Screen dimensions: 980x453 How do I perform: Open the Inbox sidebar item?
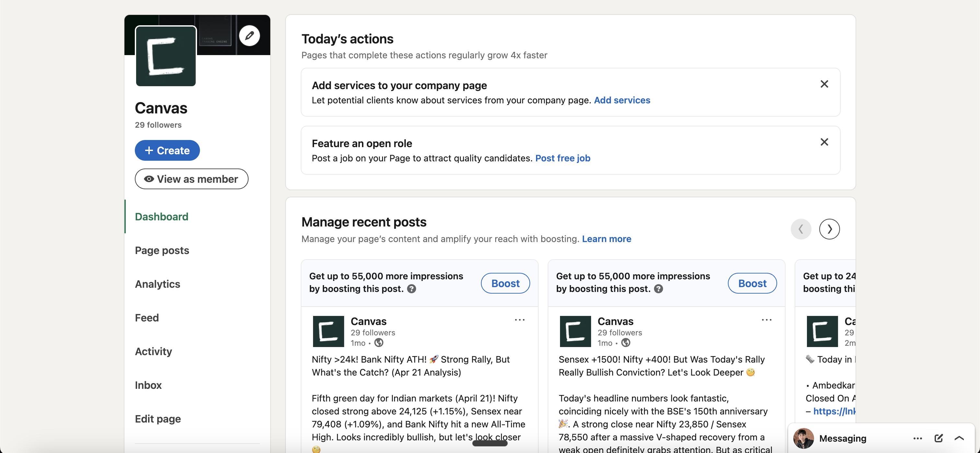148,385
